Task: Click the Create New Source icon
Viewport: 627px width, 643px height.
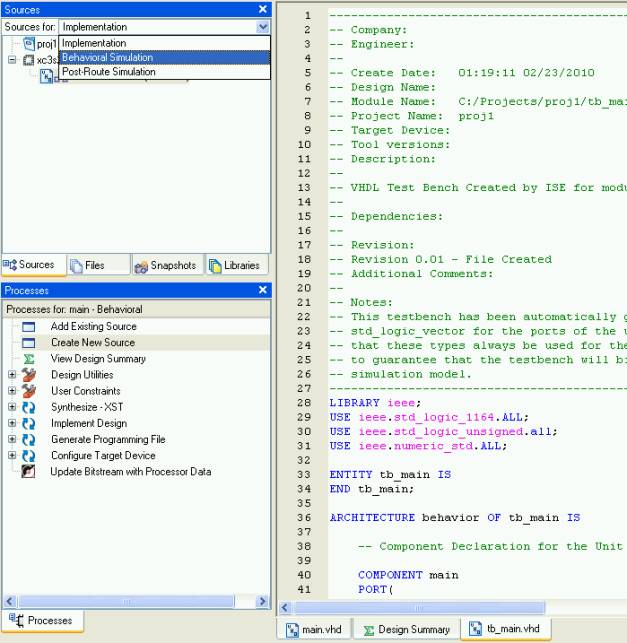Action: (28, 343)
